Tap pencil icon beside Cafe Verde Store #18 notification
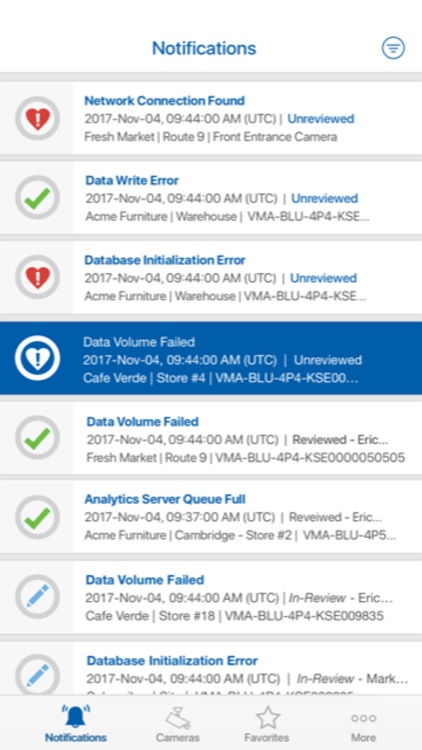 [x=37, y=596]
